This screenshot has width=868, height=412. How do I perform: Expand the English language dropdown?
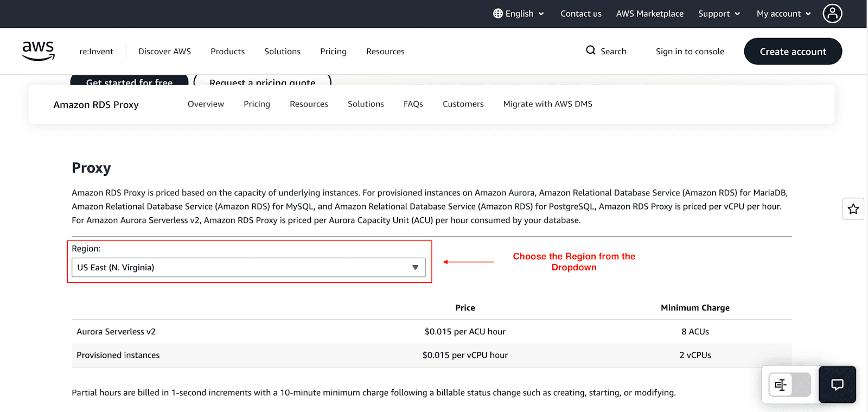(x=519, y=14)
